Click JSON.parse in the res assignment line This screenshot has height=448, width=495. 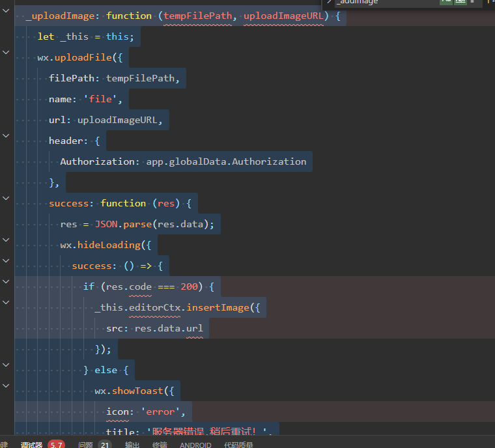coord(123,224)
